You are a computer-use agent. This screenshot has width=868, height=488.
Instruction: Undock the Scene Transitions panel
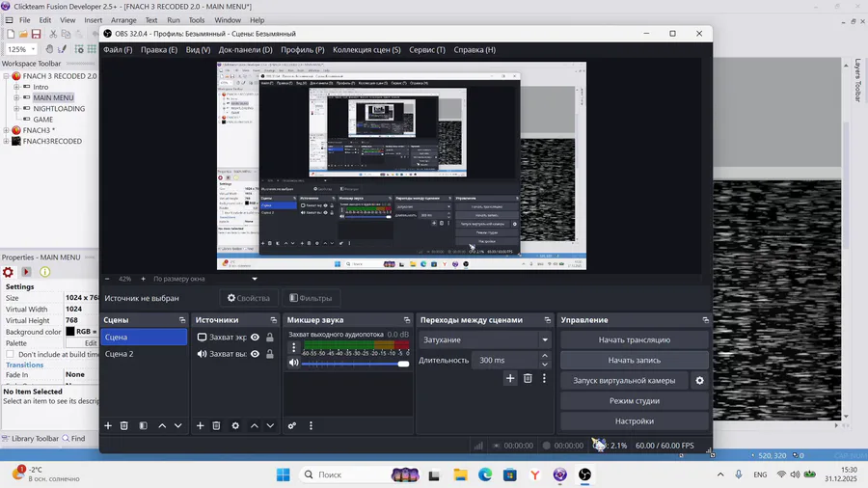[x=548, y=320]
